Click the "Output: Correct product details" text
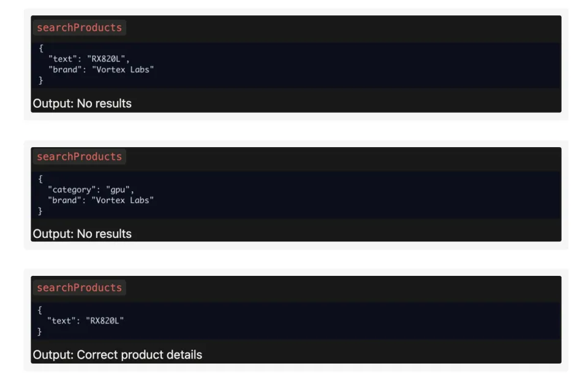This screenshot has height=377, width=588. pyautogui.click(x=117, y=355)
